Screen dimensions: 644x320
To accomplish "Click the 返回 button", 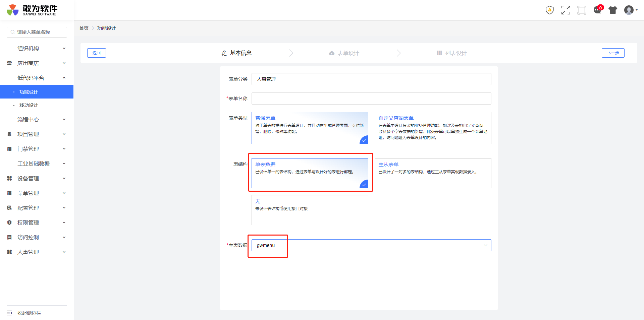I will tap(97, 53).
